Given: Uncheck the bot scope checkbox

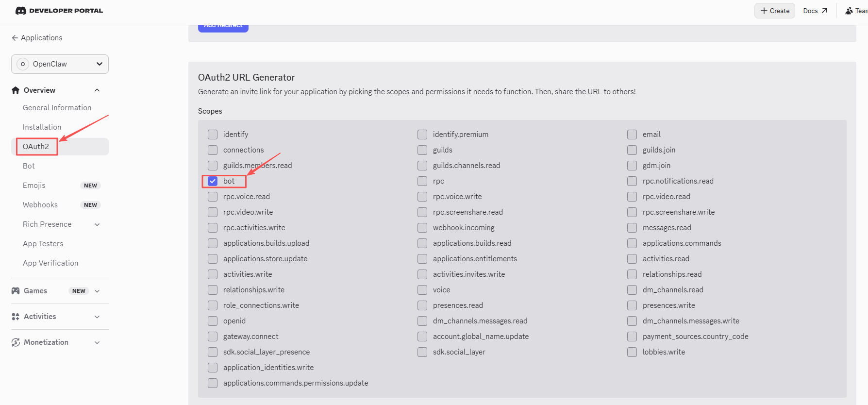Looking at the screenshot, I should (213, 181).
